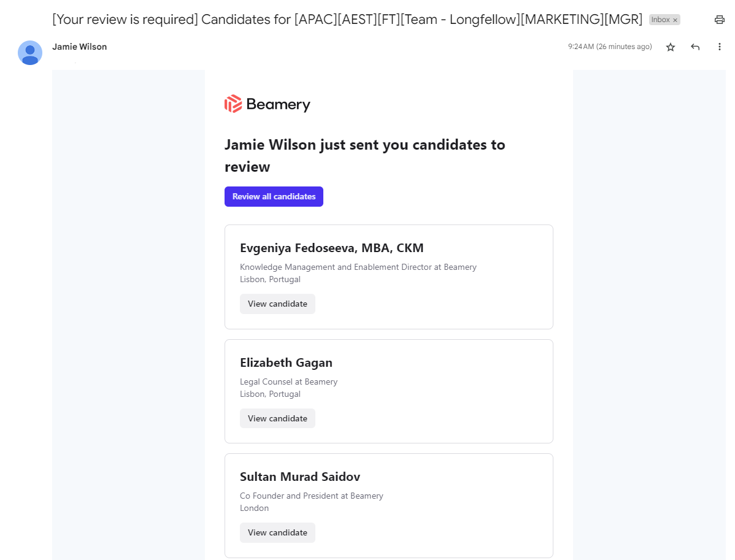The height and width of the screenshot is (560, 735).
Task: View candidate Sultan Murad Saidov
Action: [x=277, y=532]
